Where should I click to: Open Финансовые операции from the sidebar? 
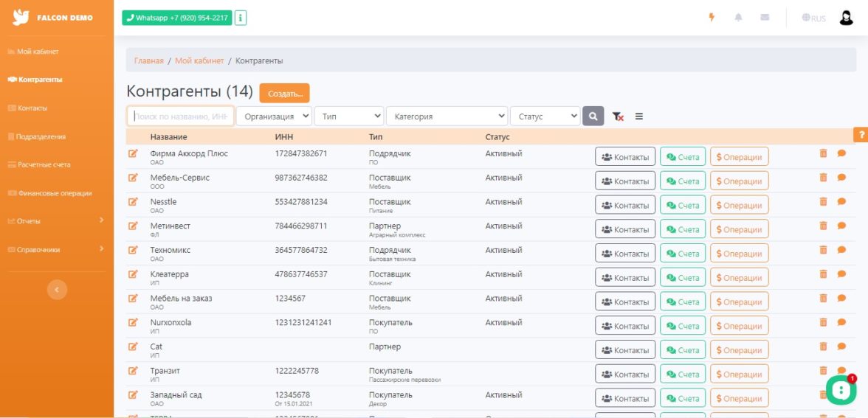(55, 193)
